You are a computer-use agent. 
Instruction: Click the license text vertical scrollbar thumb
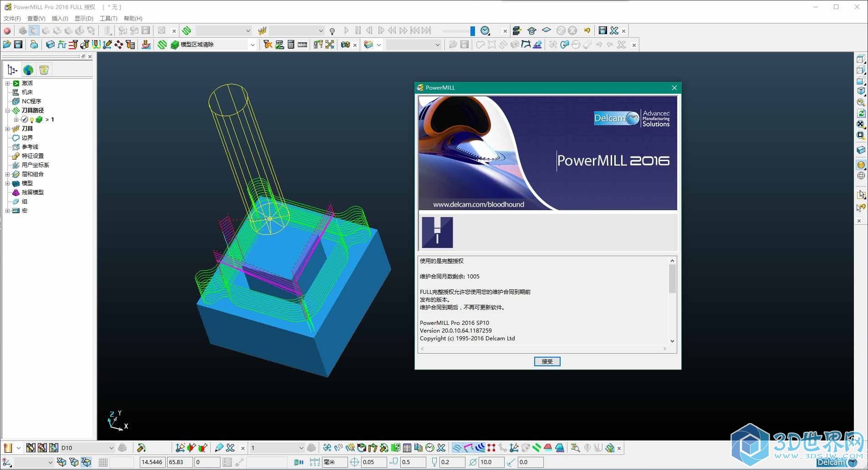click(x=672, y=279)
